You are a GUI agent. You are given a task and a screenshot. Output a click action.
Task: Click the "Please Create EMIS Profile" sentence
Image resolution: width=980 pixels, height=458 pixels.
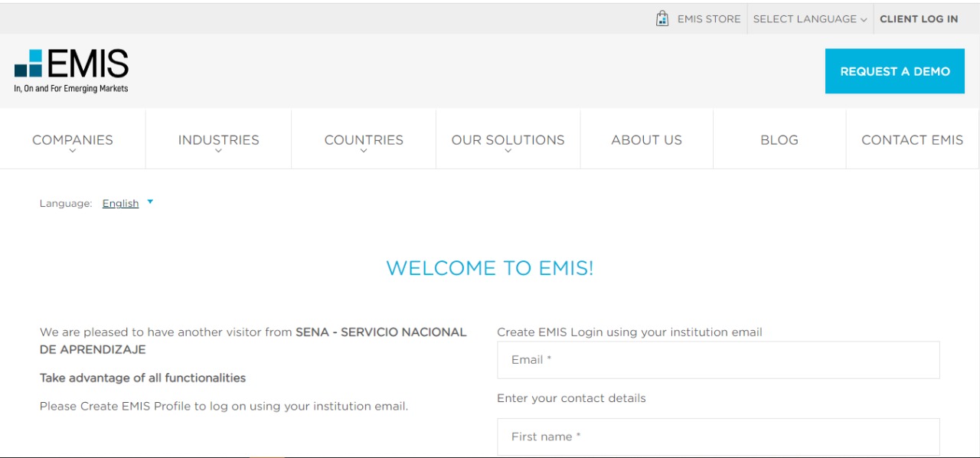(x=224, y=406)
